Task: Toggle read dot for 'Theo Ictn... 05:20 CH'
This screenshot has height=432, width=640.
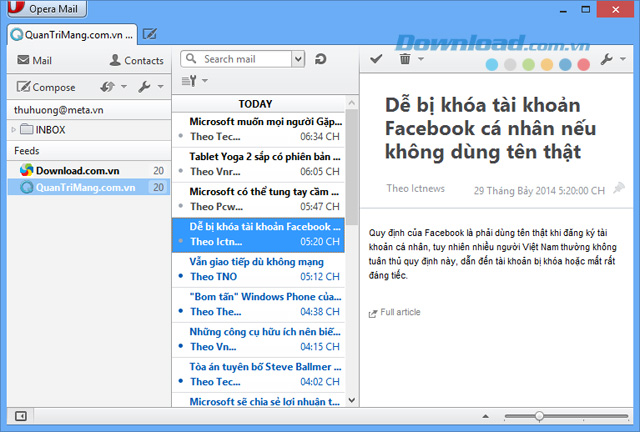Action: pyautogui.click(x=181, y=241)
